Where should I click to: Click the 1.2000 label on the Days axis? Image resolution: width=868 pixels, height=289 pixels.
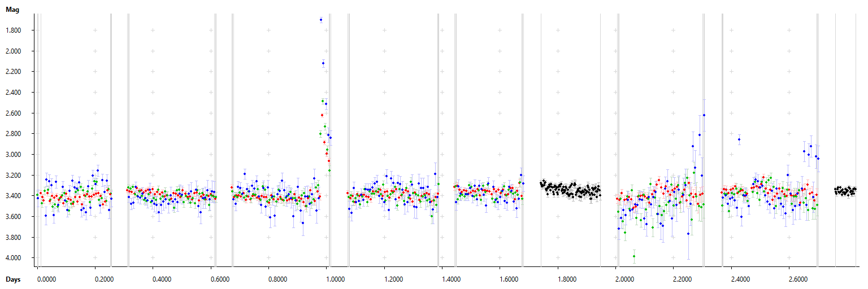point(393,279)
